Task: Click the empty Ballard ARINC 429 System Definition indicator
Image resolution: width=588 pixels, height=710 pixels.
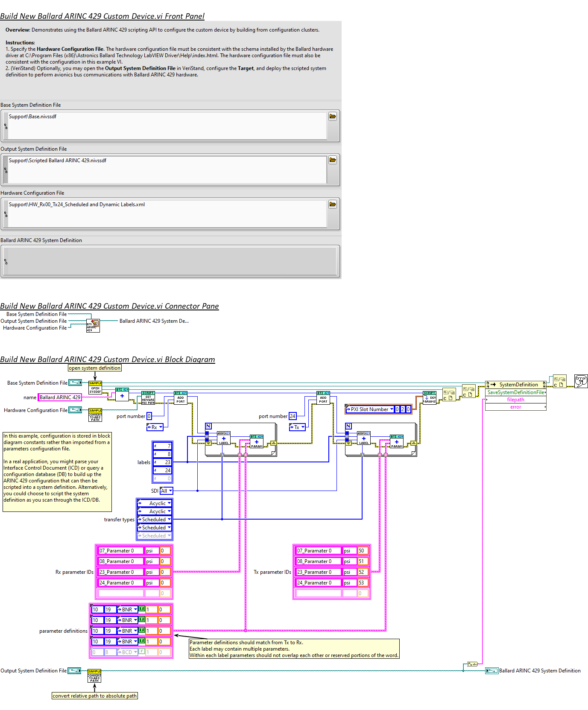Action: pos(170,261)
